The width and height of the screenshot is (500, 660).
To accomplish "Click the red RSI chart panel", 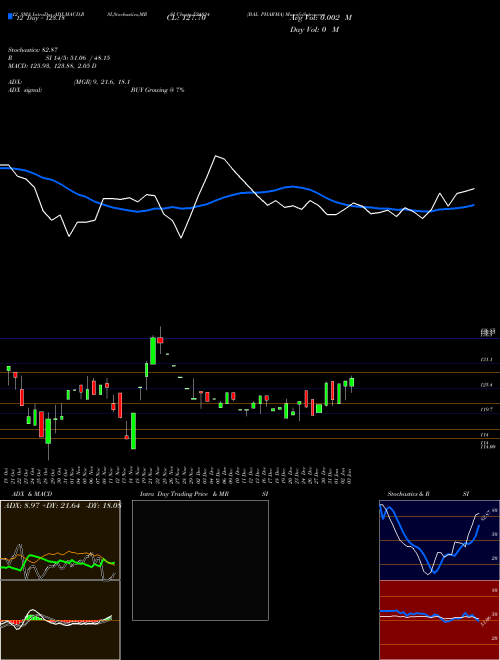I will (439, 620).
